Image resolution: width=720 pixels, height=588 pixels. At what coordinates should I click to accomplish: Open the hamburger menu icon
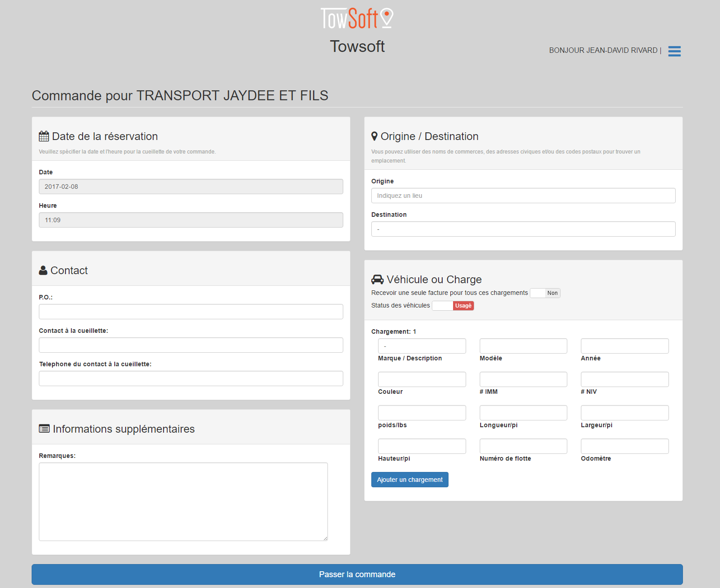pos(674,51)
